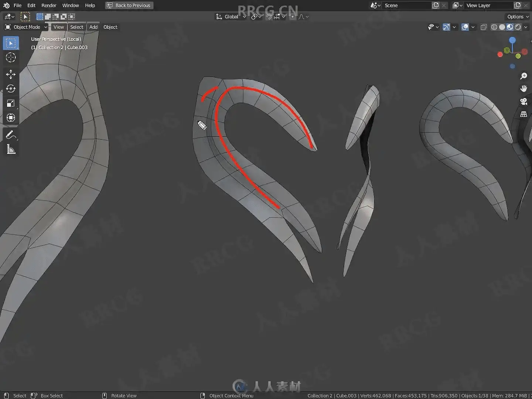
Task: Open the snapping options dropdown
Action: click(280, 17)
